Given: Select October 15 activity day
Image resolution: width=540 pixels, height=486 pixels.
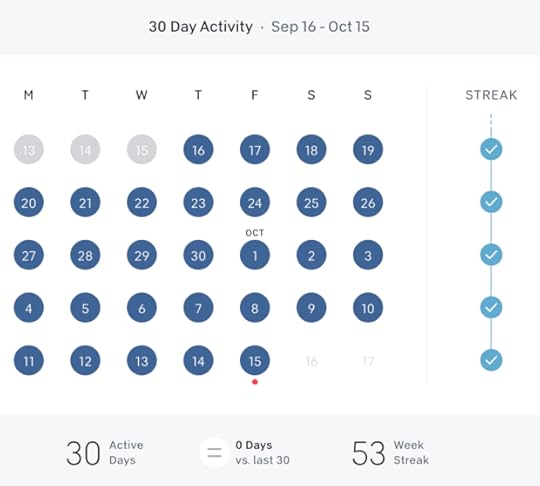Looking at the screenshot, I should click(x=255, y=361).
